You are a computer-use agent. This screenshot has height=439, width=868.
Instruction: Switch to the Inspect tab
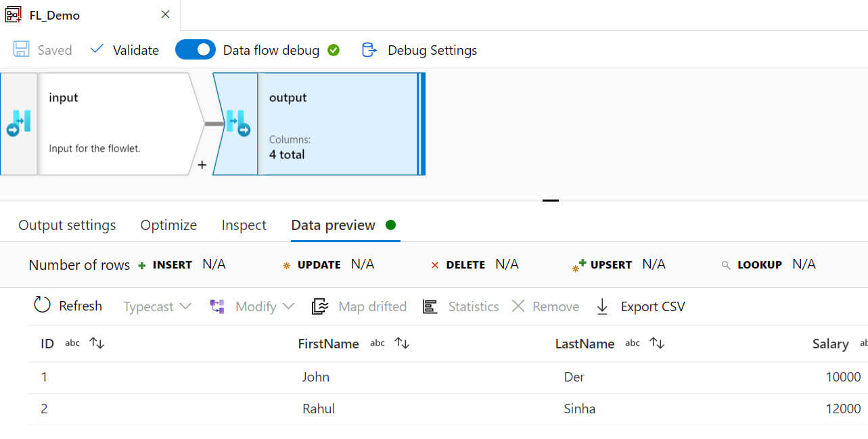(244, 225)
